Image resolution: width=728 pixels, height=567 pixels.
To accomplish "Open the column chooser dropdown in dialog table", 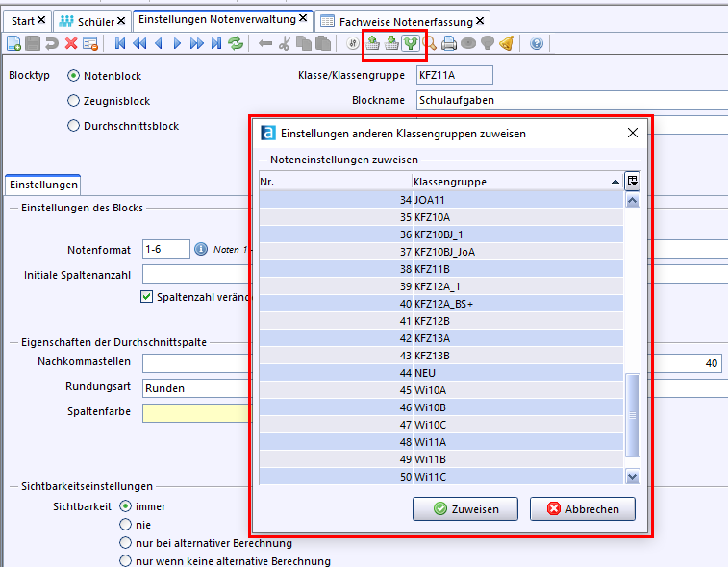I will pyautogui.click(x=633, y=181).
